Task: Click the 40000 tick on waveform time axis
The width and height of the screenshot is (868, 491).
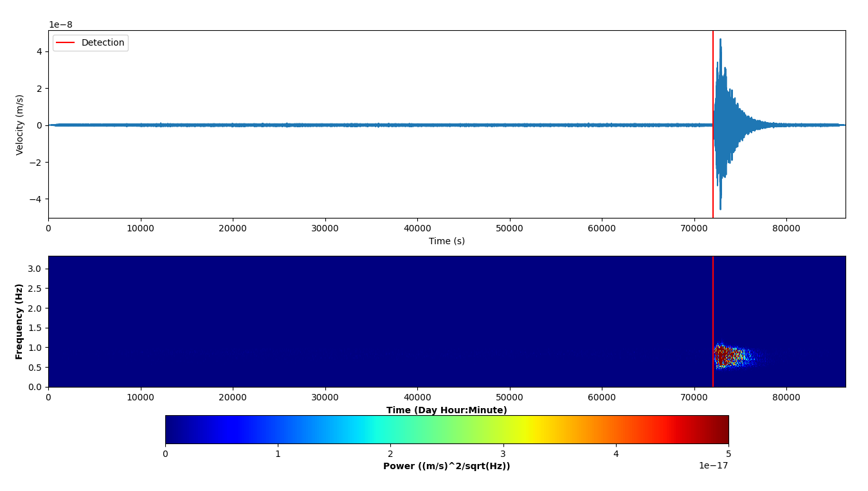Action: pyautogui.click(x=417, y=228)
